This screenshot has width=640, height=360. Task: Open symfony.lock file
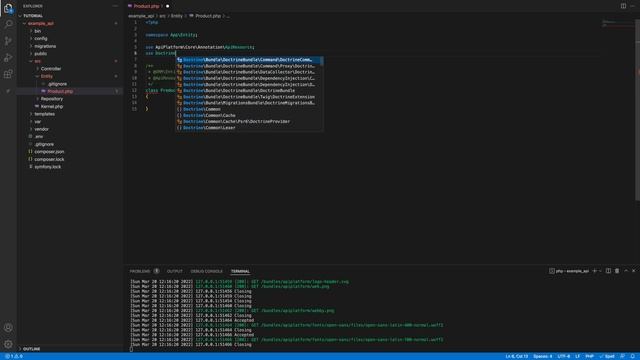tap(48, 167)
